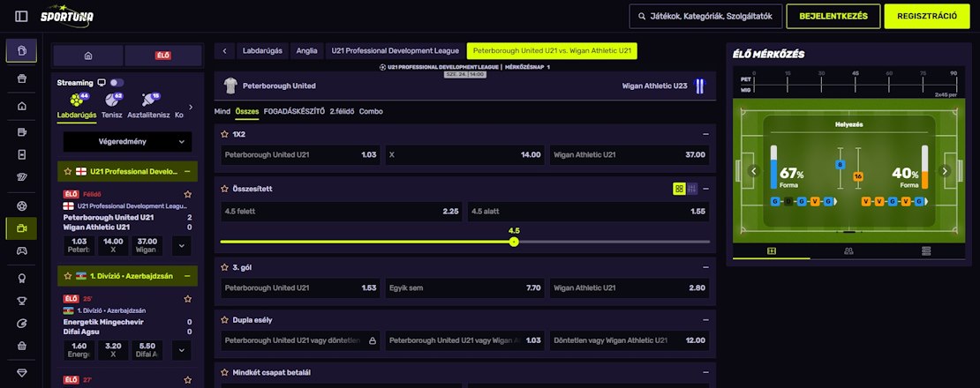Open the gift box promotions icon in the left rail
Image resolution: width=980 pixels, height=388 pixels.
pyautogui.click(x=22, y=78)
